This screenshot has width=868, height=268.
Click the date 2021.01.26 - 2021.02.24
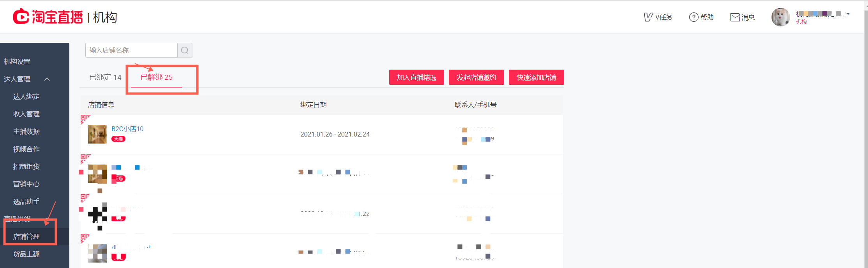click(x=335, y=134)
